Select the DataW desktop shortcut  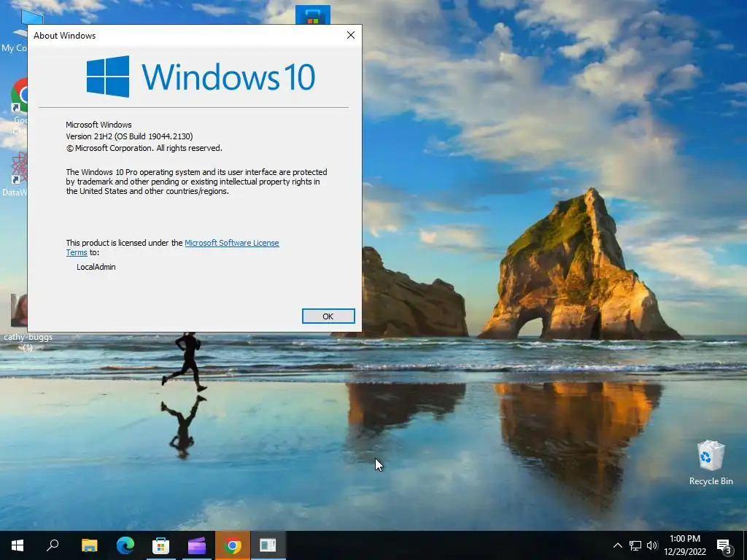(15, 174)
